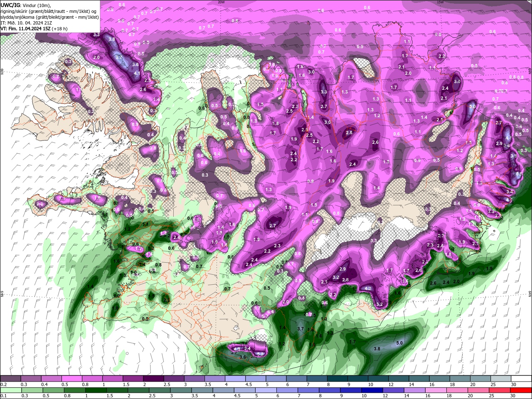
Task: Click the bright pink 0.5 swatch in top legend row
Action: (71, 379)
